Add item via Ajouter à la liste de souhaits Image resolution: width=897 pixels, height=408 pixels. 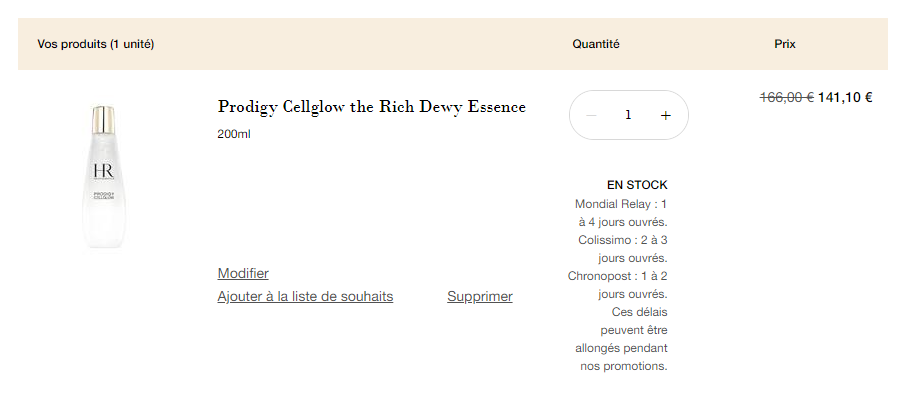[x=305, y=296]
